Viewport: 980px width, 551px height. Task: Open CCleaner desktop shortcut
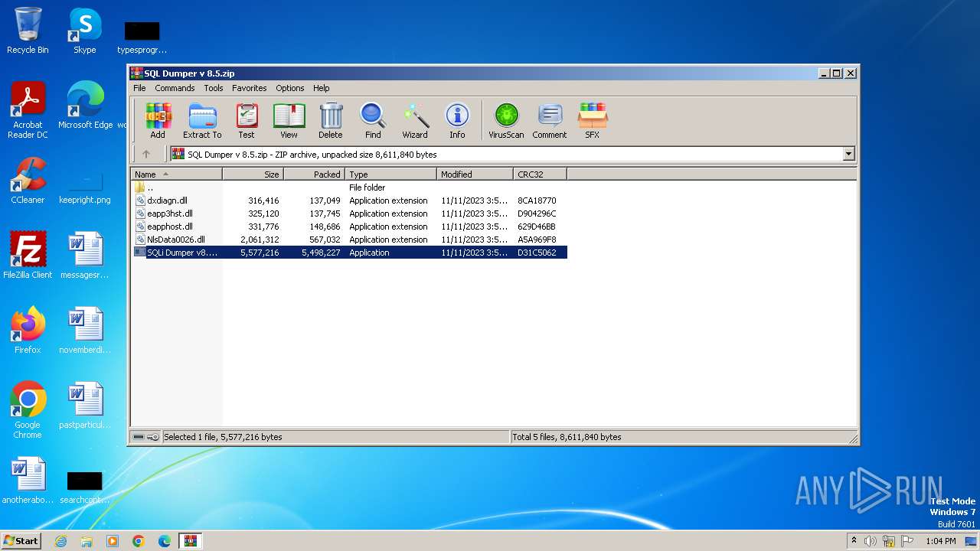(28, 181)
